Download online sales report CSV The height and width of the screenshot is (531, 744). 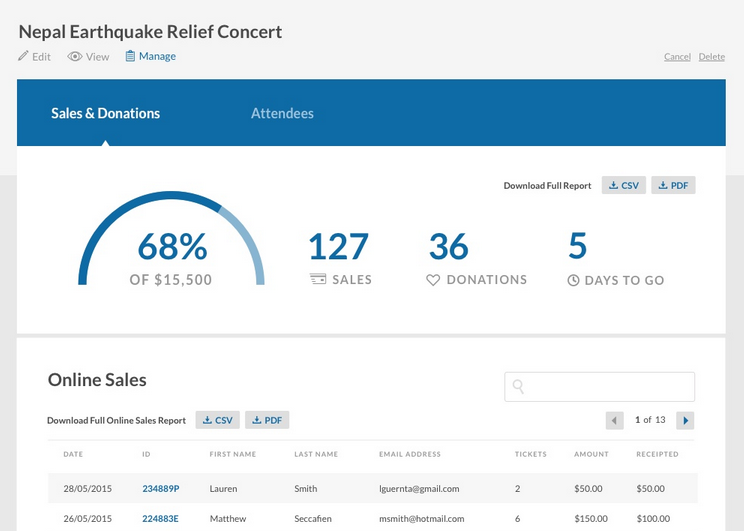(217, 421)
